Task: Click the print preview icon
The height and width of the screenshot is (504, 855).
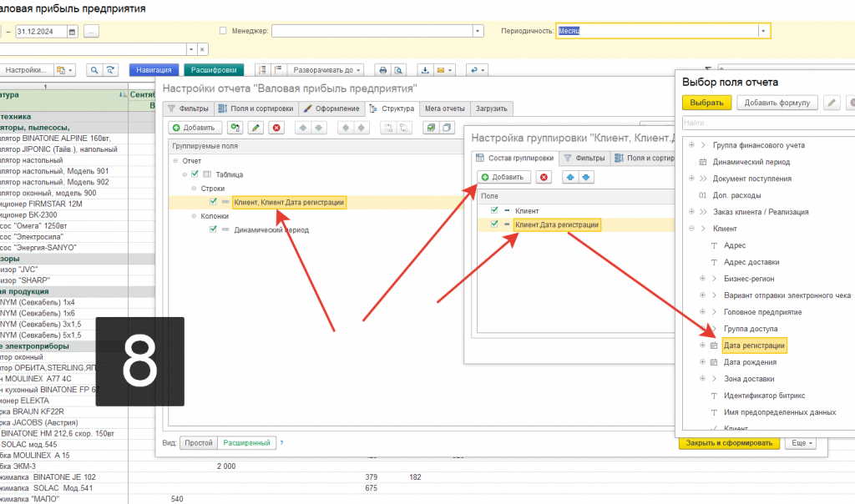Action: coord(398,70)
